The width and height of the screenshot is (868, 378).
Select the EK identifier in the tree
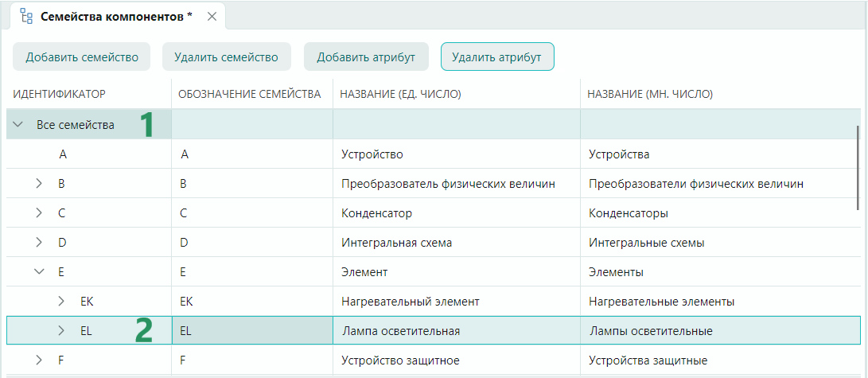point(86,302)
